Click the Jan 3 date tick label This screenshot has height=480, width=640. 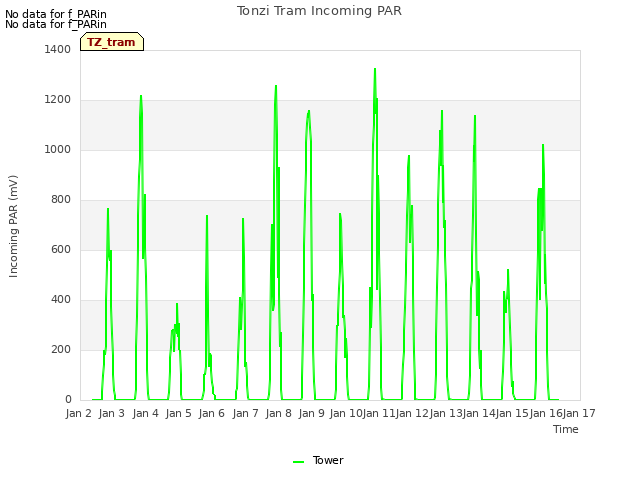click(x=111, y=413)
